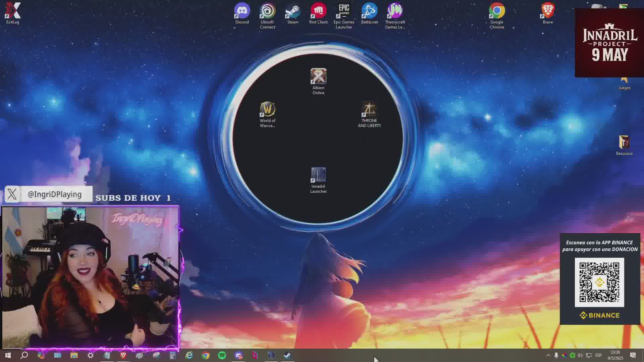Open network status in the system tray

[x=589, y=355]
